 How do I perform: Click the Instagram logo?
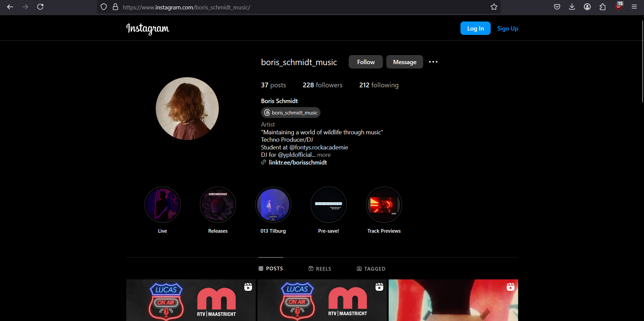coord(147,29)
